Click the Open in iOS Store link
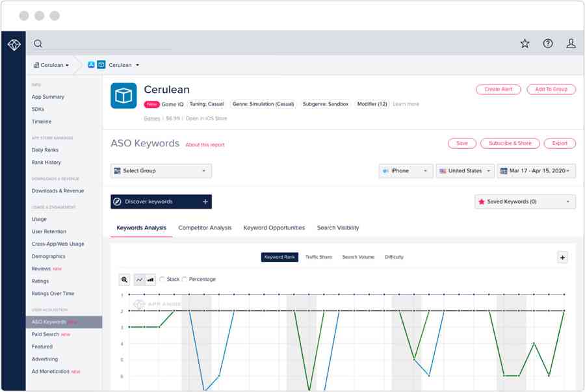This screenshot has width=585, height=392. pyautogui.click(x=206, y=118)
